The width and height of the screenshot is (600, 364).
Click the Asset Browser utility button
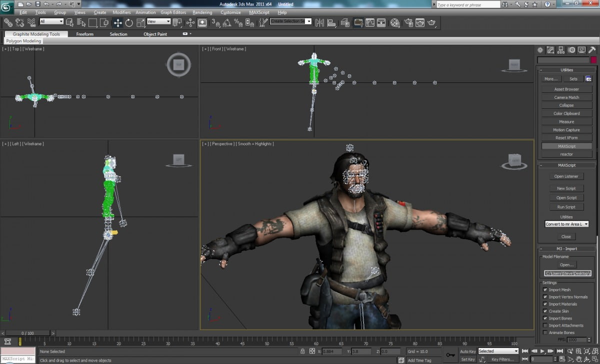pos(566,89)
